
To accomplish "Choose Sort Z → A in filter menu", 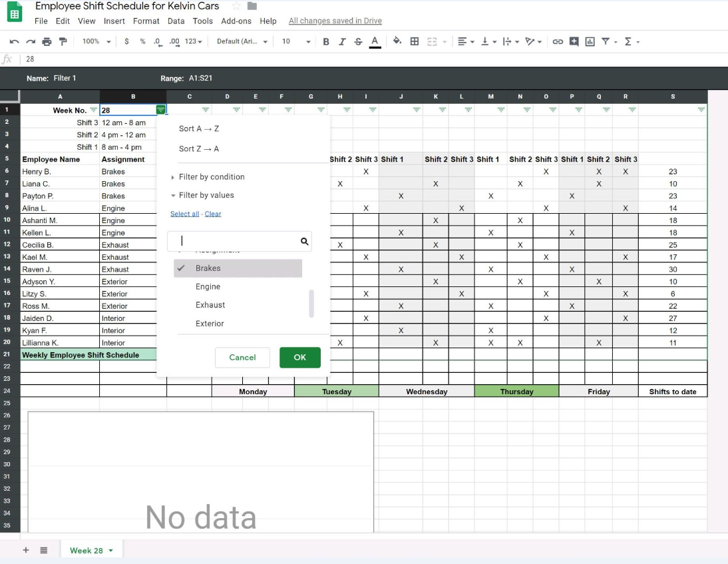I will (199, 148).
